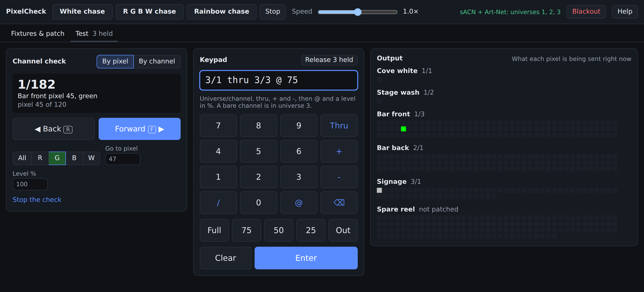Click the Blackout button
644x292 pixels.
[x=586, y=12]
